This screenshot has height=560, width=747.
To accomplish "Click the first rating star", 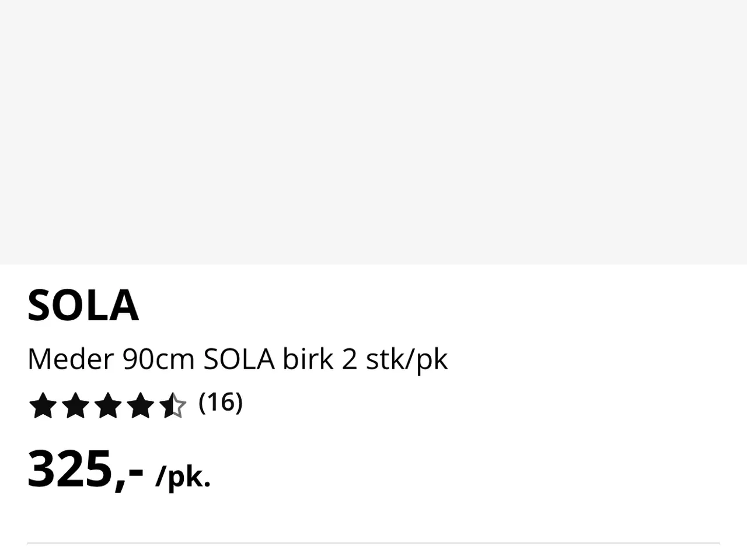I will click(x=42, y=405).
